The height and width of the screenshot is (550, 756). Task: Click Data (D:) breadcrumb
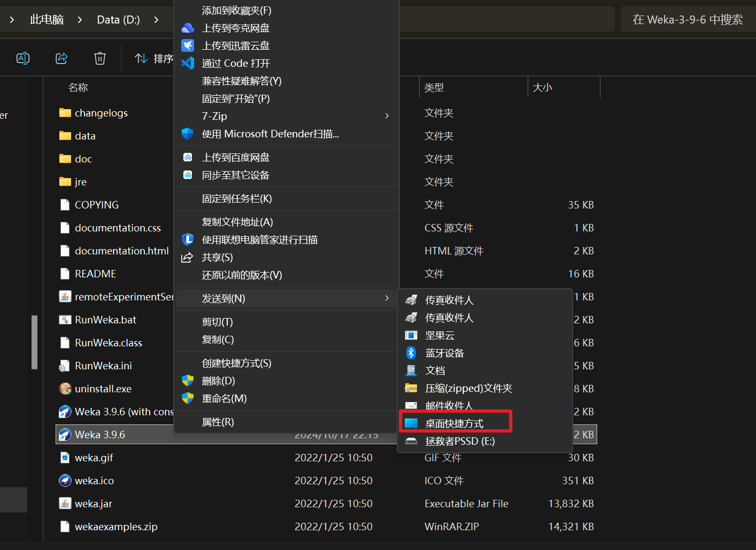click(118, 20)
